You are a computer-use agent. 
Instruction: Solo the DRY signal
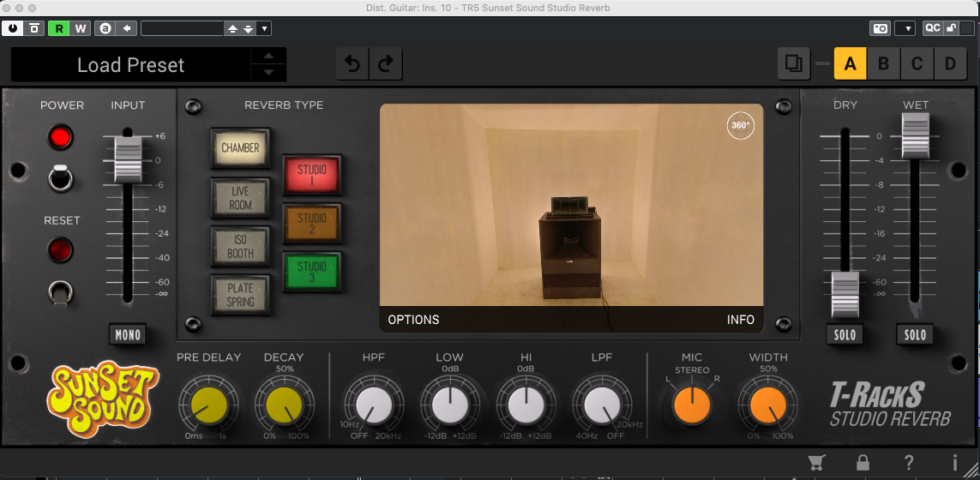click(x=845, y=334)
